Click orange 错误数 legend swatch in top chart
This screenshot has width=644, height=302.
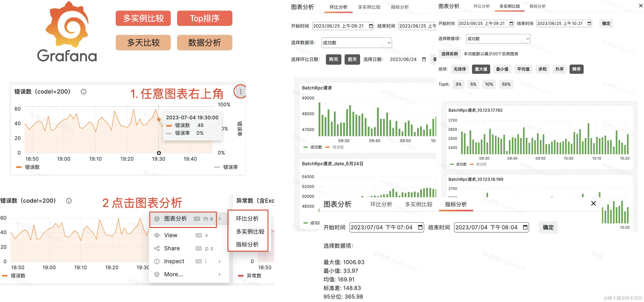point(19,167)
